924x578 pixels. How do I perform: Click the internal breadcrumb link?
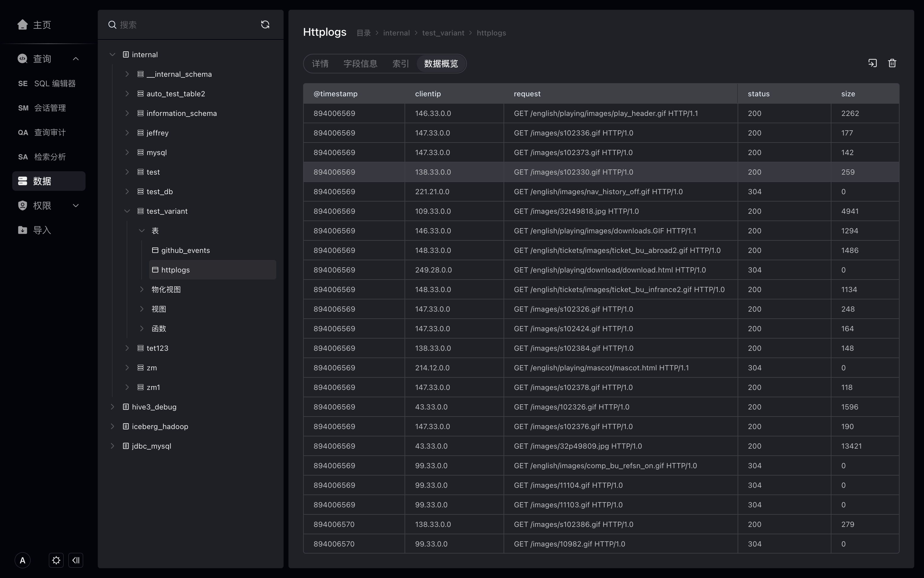point(396,33)
